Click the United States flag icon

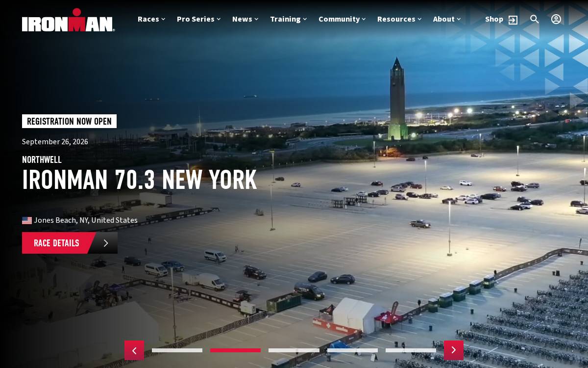[27, 220]
